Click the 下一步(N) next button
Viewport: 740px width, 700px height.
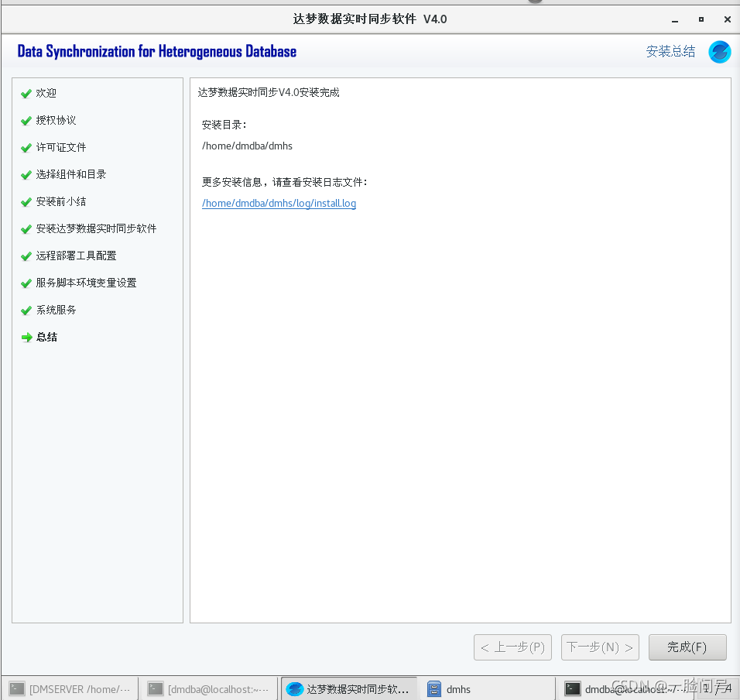pos(600,647)
